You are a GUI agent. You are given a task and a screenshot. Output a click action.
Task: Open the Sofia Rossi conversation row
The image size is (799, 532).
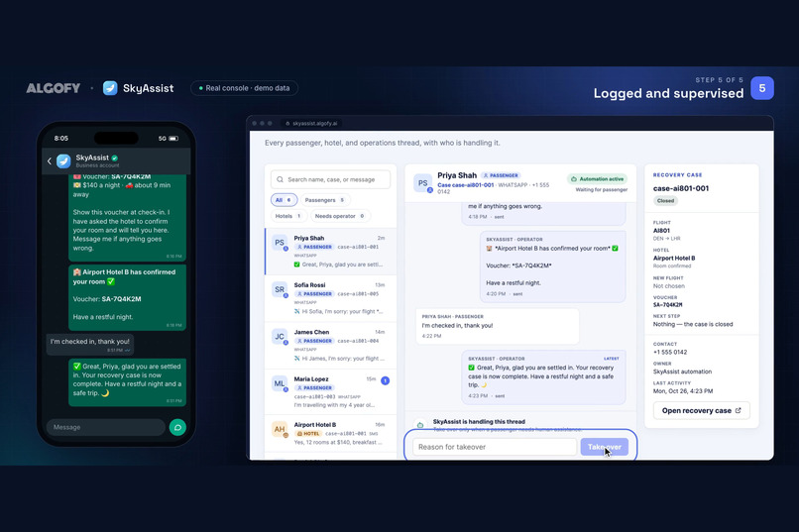pos(331,298)
